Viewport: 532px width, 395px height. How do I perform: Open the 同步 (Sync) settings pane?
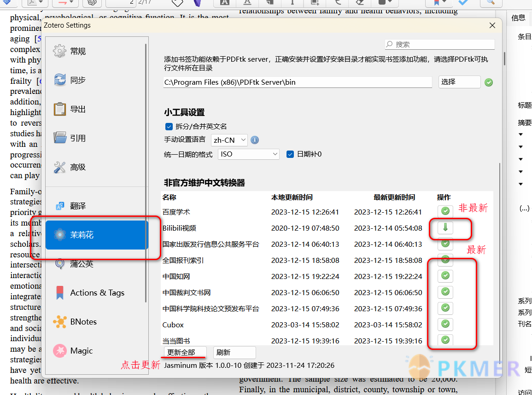97,80
